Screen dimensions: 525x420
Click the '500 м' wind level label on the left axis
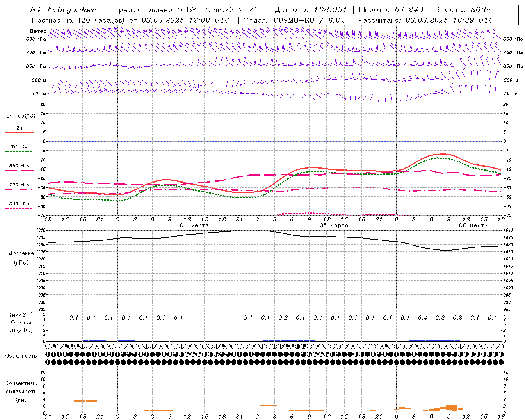tap(39, 80)
